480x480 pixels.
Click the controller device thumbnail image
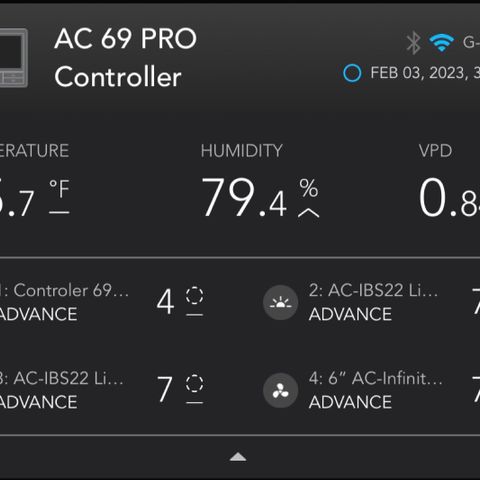(x=13, y=58)
